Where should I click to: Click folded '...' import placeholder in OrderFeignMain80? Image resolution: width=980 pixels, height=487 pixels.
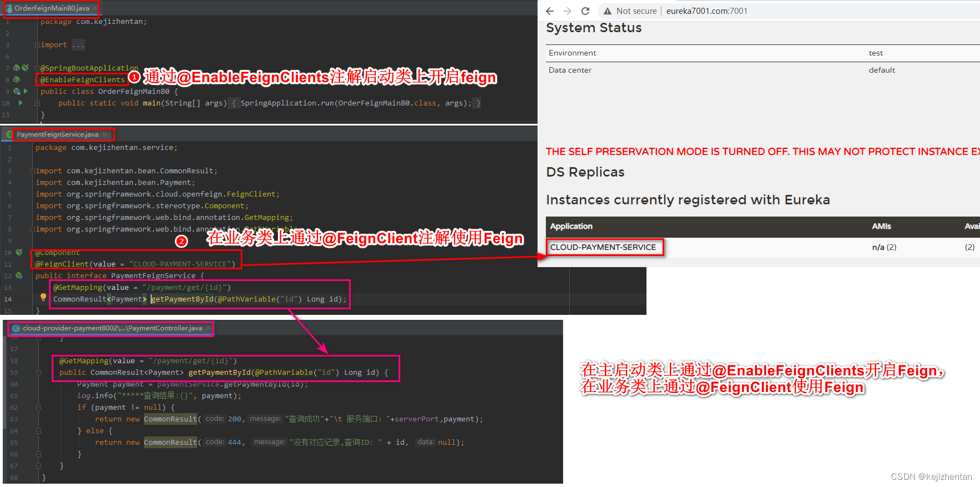point(78,45)
